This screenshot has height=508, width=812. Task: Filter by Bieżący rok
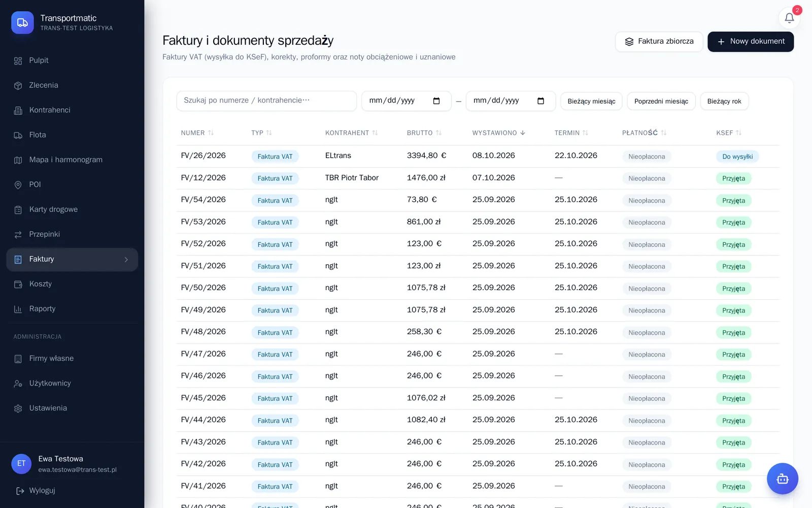click(x=724, y=101)
